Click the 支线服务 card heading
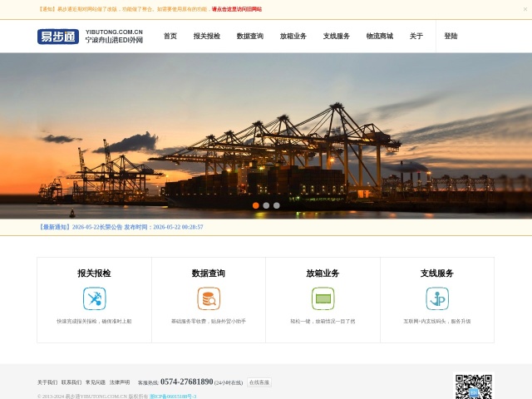The image size is (532, 399). pyautogui.click(x=437, y=273)
